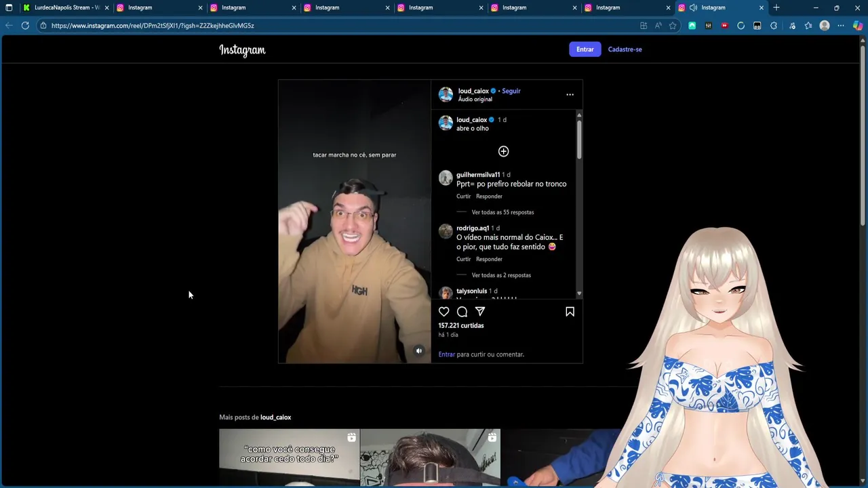The image size is (868, 488).
Task: Open the browser profile avatar
Action: (x=825, y=26)
